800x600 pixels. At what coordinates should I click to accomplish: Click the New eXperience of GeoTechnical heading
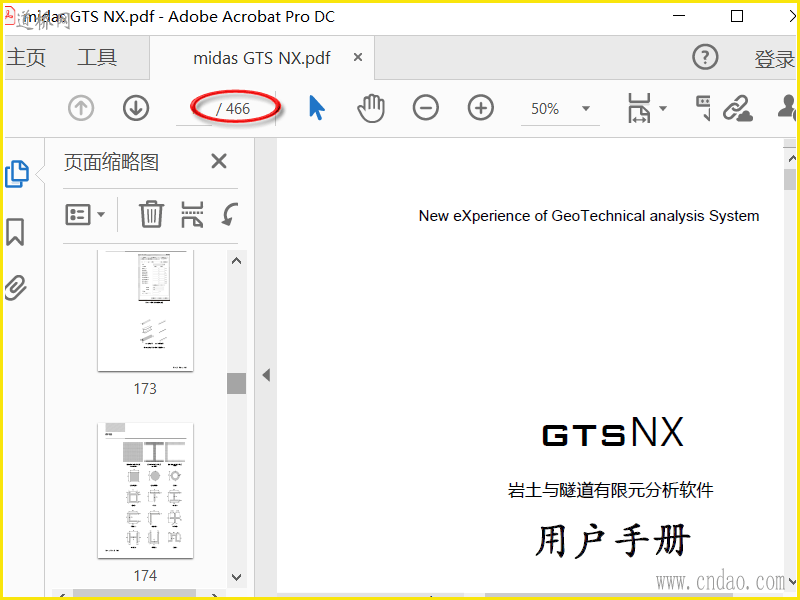click(588, 216)
